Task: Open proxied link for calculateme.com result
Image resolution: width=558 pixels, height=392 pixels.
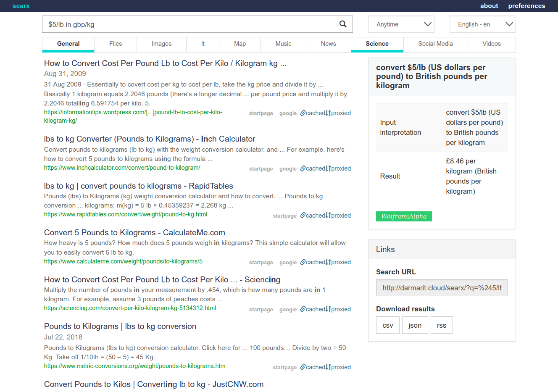Action: pos(338,262)
